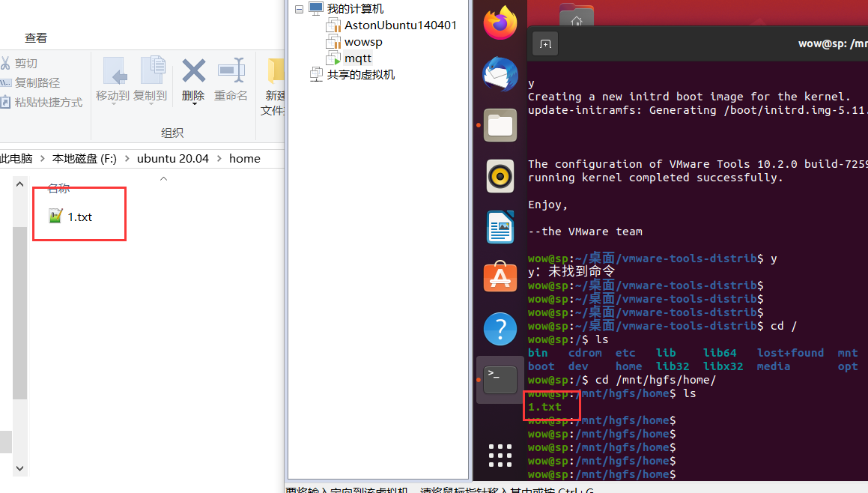This screenshot has width=868, height=493.
Task: Select 1.txt file in Explorer
Action: coord(70,217)
